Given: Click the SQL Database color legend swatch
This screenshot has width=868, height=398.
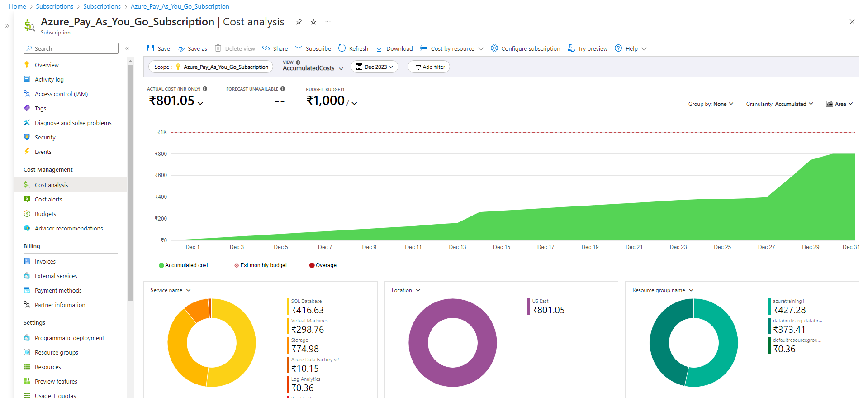Looking at the screenshot, I should (x=288, y=307).
